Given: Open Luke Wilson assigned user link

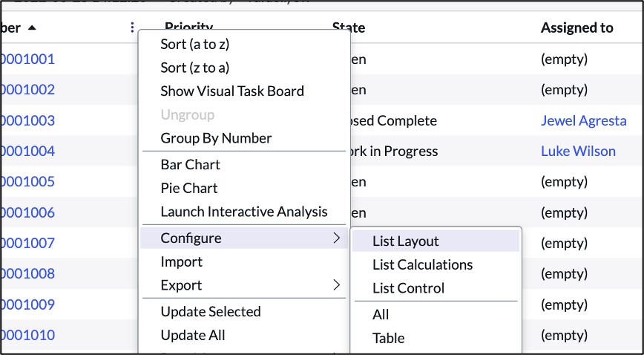Looking at the screenshot, I should point(578,152).
